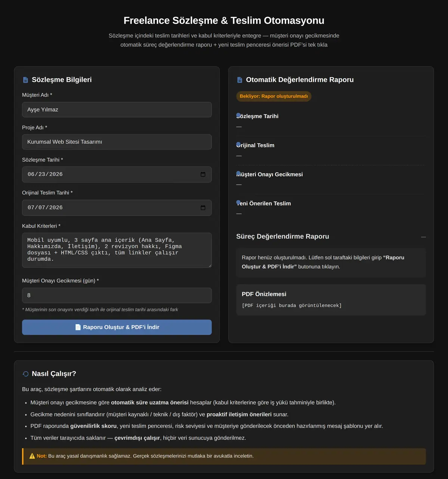Click the blue dot next to Müşteri Onayı Gecikmesi
448x479 pixels.
[238, 173]
